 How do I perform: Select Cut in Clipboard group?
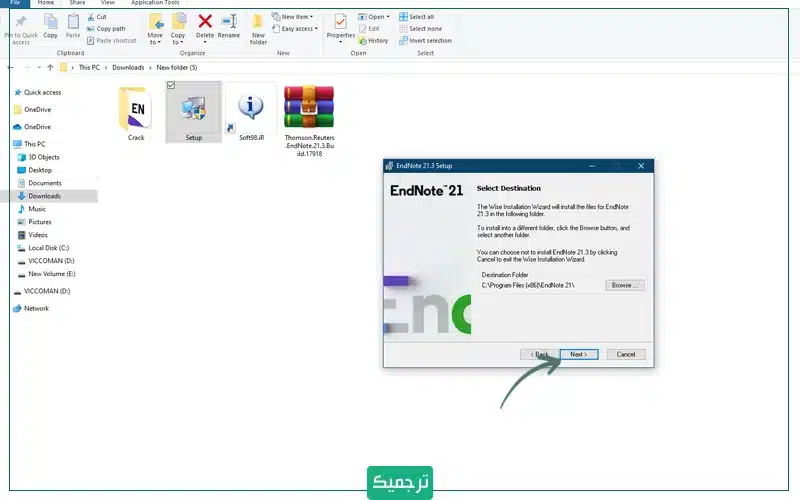[x=97, y=17]
